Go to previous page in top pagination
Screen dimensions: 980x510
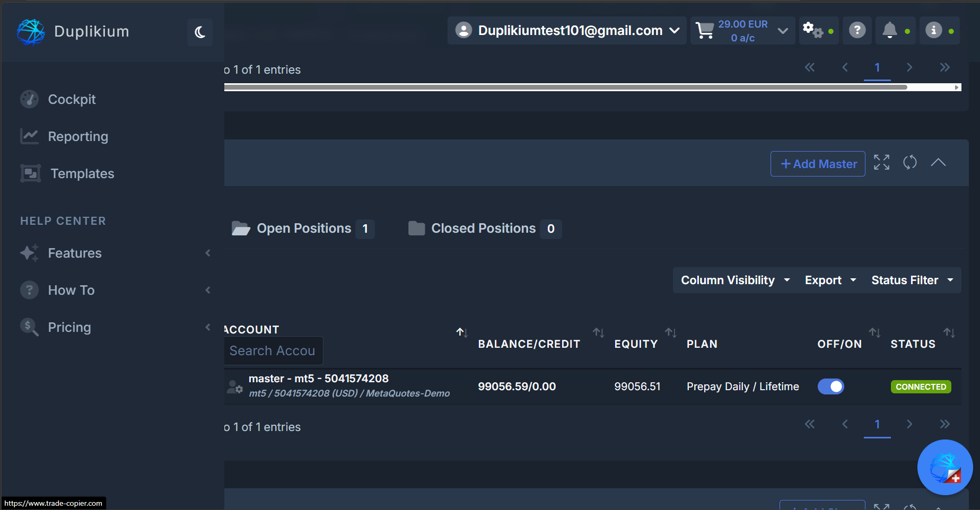click(x=845, y=67)
